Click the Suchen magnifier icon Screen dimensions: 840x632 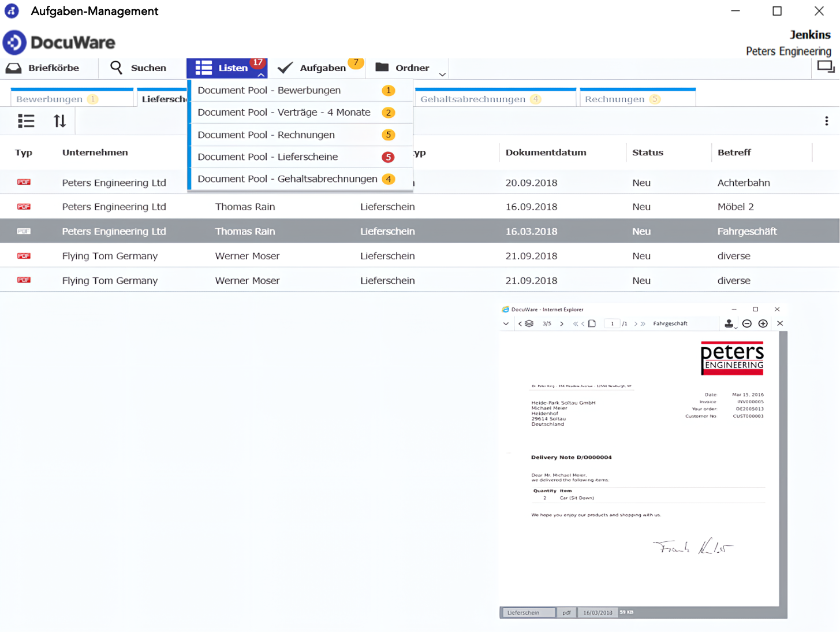coord(116,68)
